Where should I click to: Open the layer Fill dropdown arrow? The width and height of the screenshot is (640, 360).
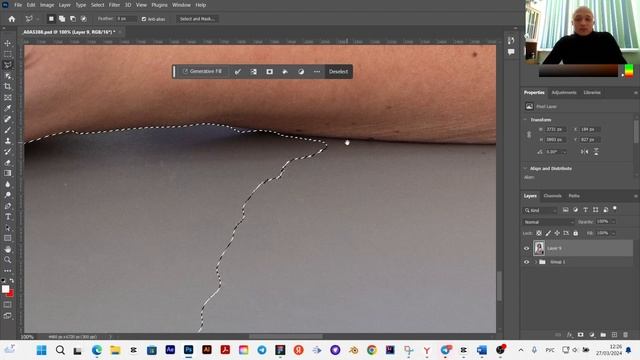[x=613, y=233]
